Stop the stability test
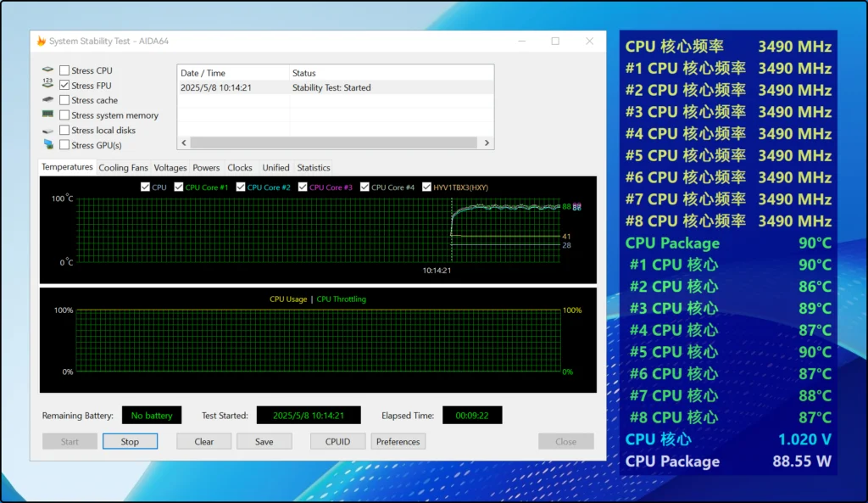This screenshot has width=868, height=503. tap(130, 442)
